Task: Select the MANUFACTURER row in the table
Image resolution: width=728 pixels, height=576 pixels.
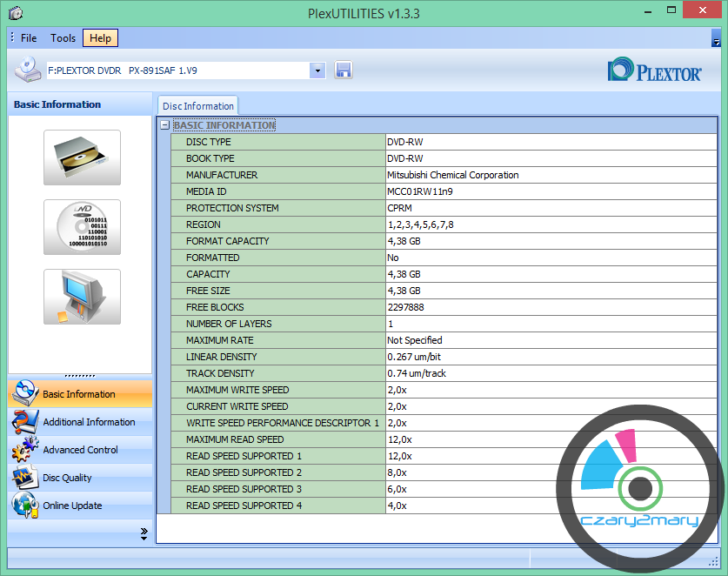Action: [222, 175]
